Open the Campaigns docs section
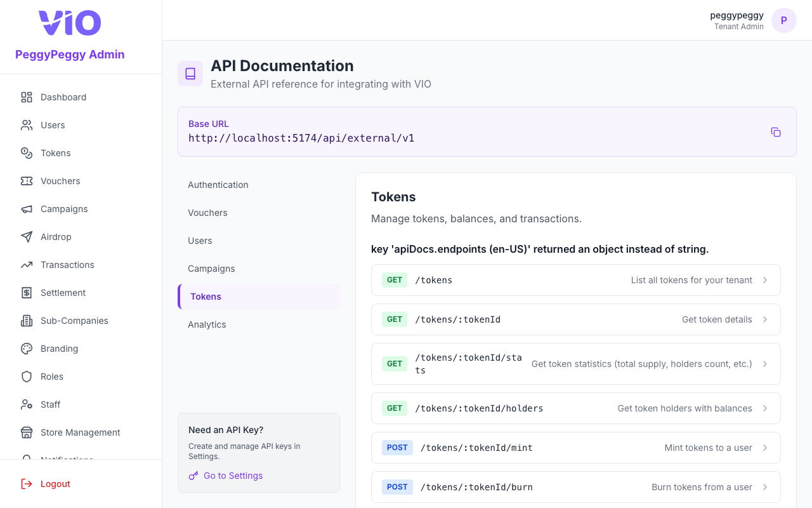The height and width of the screenshot is (508, 812). 259,269
